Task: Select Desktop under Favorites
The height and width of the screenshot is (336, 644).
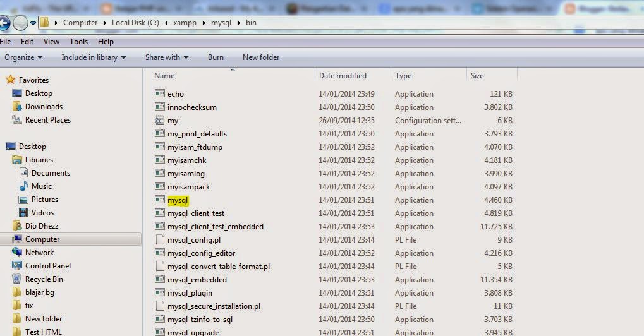Action: [x=39, y=93]
